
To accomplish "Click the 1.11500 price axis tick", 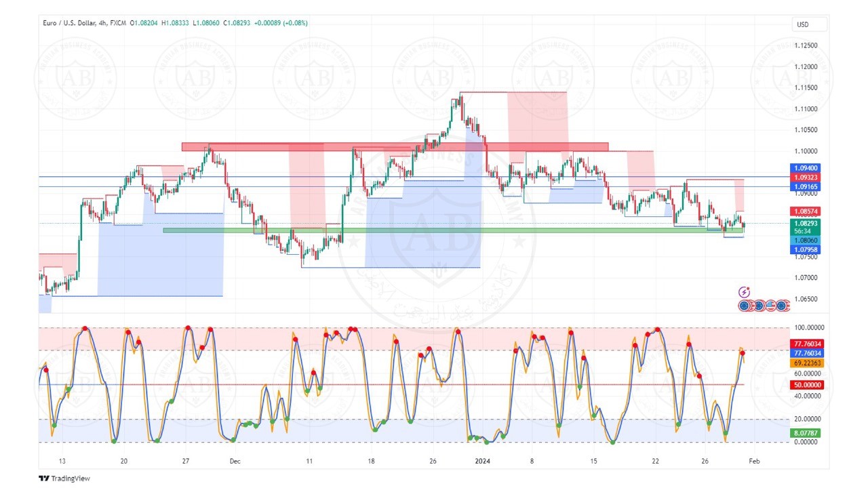I will 806,88.
